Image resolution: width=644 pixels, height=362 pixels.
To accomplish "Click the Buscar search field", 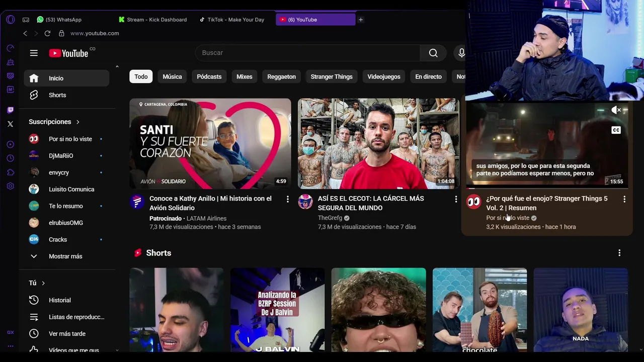I will [307, 53].
